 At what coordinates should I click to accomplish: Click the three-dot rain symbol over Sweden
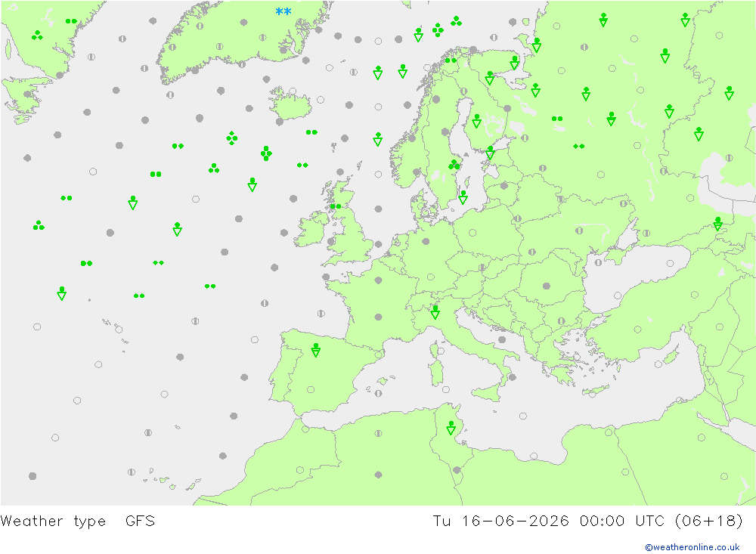tap(454, 165)
